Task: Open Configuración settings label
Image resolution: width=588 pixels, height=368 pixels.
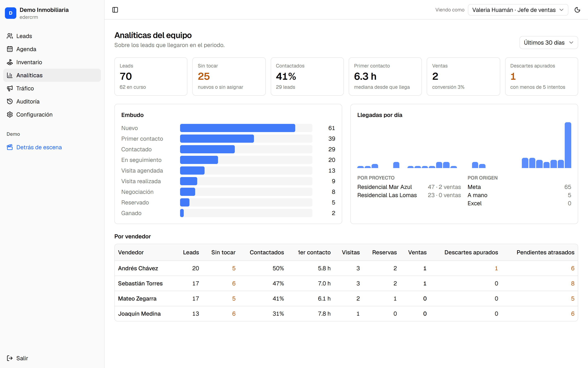Action: [x=34, y=115]
